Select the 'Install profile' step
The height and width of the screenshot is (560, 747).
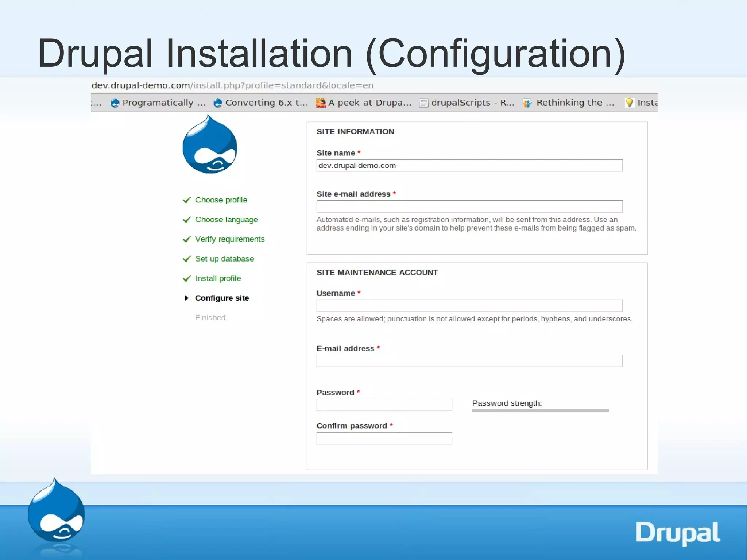click(218, 279)
